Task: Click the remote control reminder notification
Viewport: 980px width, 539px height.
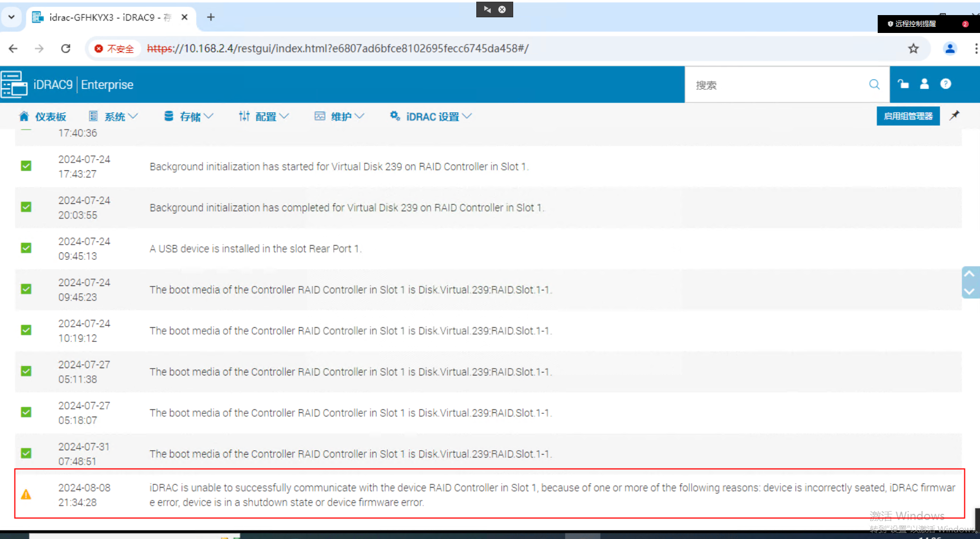Action: (x=929, y=24)
